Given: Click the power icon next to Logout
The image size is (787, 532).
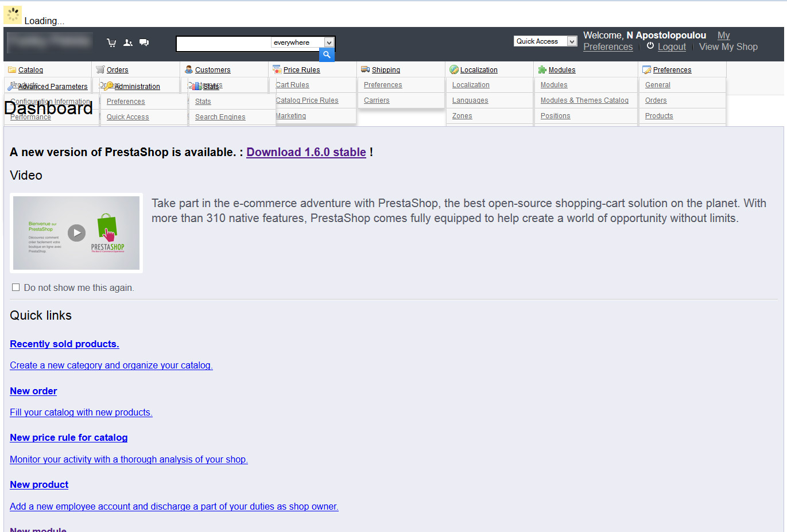Looking at the screenshot, I should pyautogui.click(x=650, y=46).
